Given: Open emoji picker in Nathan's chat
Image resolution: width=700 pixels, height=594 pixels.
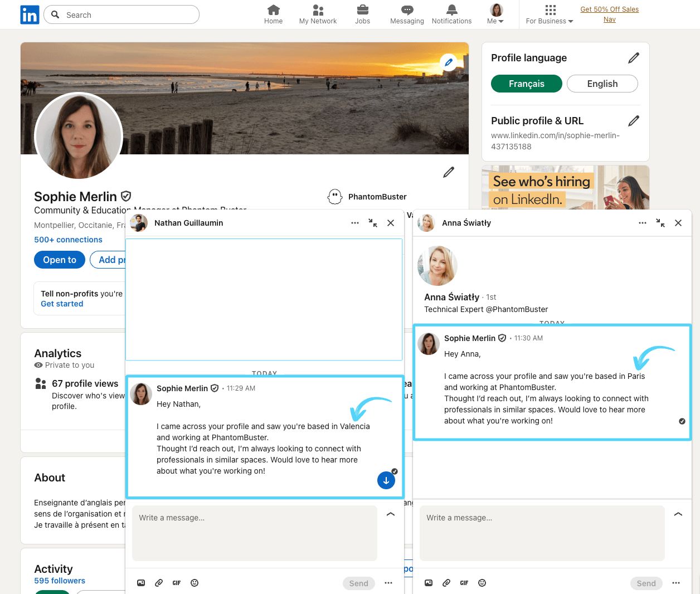Looking at the screenshot, I should [x=195, y=583].
